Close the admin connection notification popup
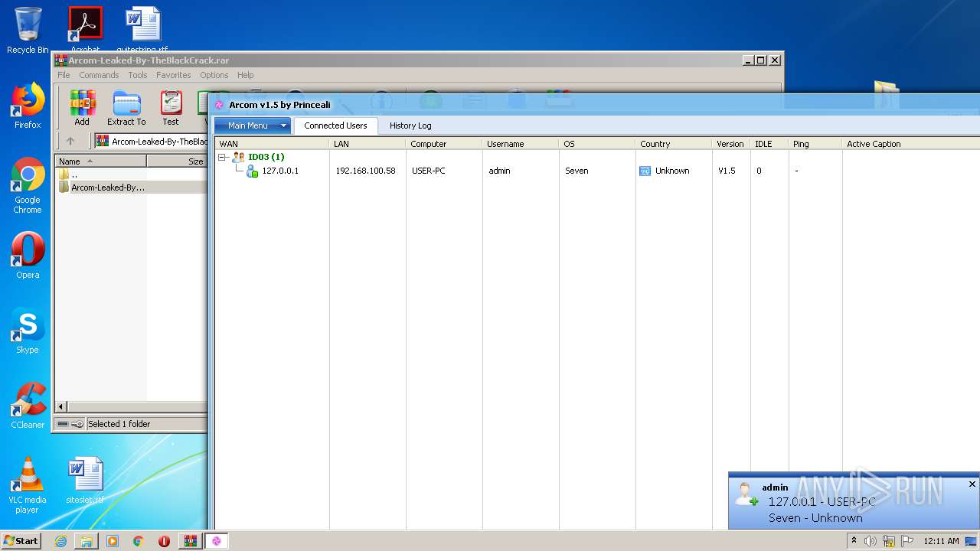Viewport: 980px width, 551px height. [x=972, y=484]
